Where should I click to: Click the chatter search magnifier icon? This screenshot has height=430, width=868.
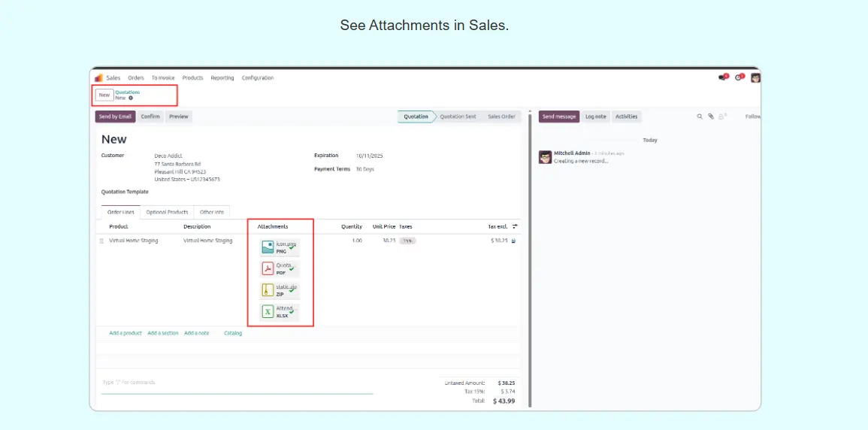(700, 117)
